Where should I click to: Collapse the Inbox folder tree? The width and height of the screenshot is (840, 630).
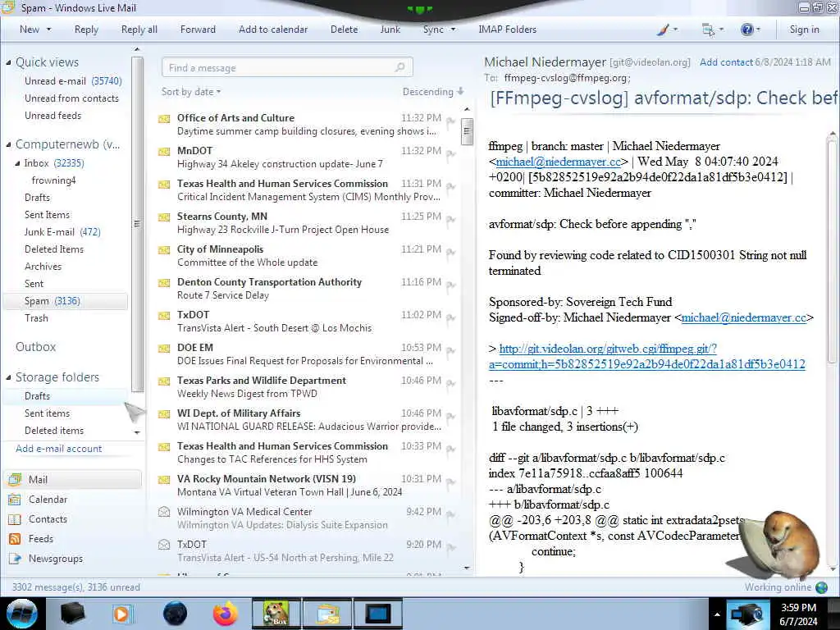coord(17,163)
